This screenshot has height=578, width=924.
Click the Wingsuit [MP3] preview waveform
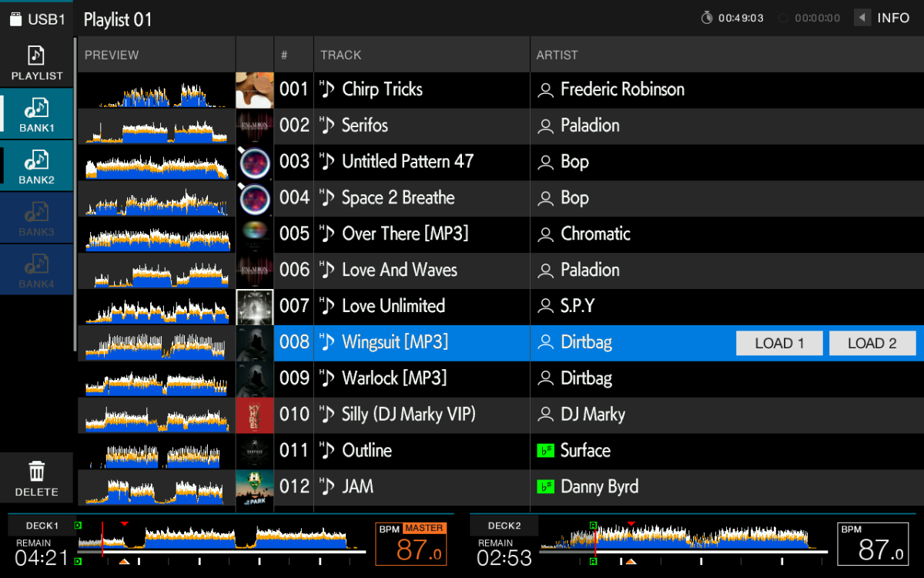[x=156, y=344]
